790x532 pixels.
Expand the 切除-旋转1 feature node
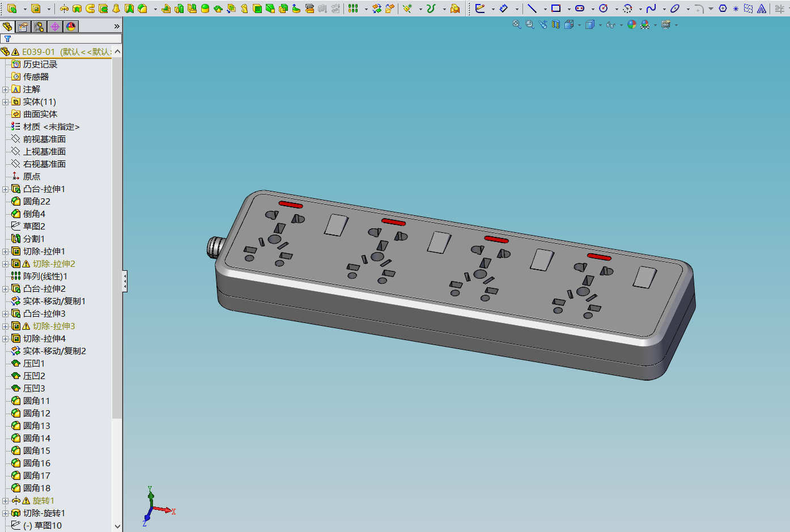click(x=5, y=513)
